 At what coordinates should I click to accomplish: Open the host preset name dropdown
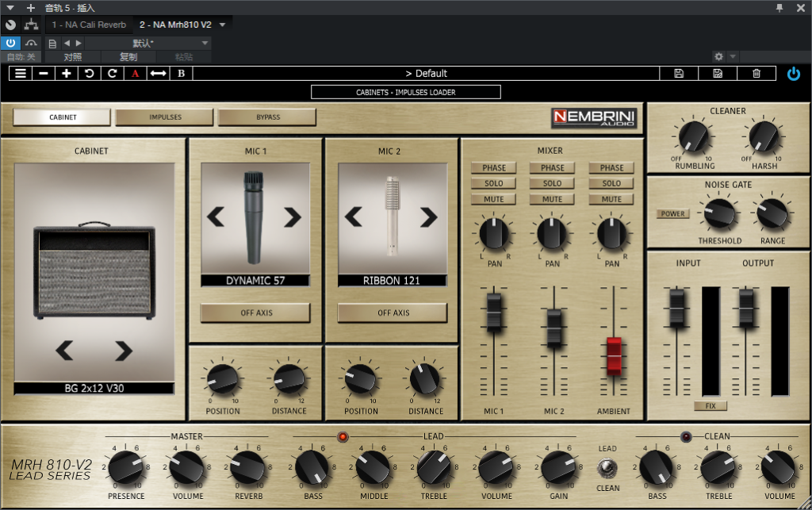point(205,43)
